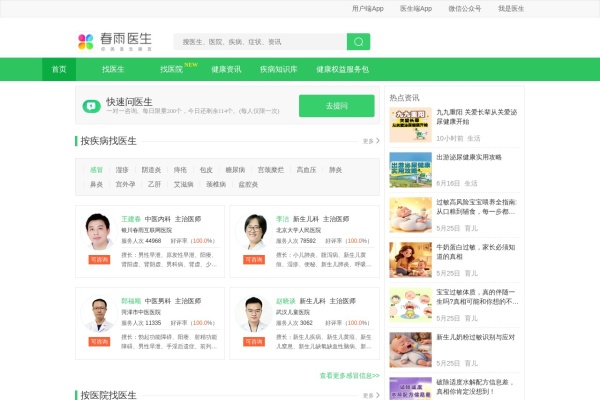Open article title 破除适度水解配方信息差
The image size is (600, 400).
(x=475, y=387)
